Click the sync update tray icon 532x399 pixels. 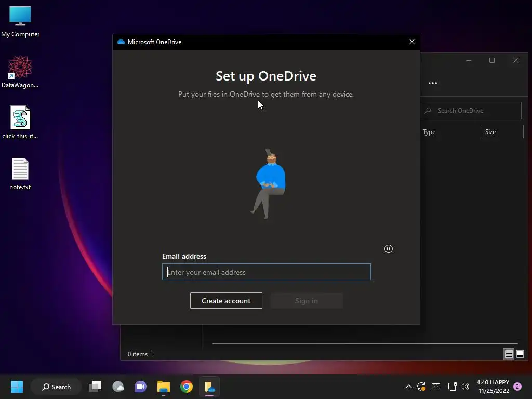point(421,387)
